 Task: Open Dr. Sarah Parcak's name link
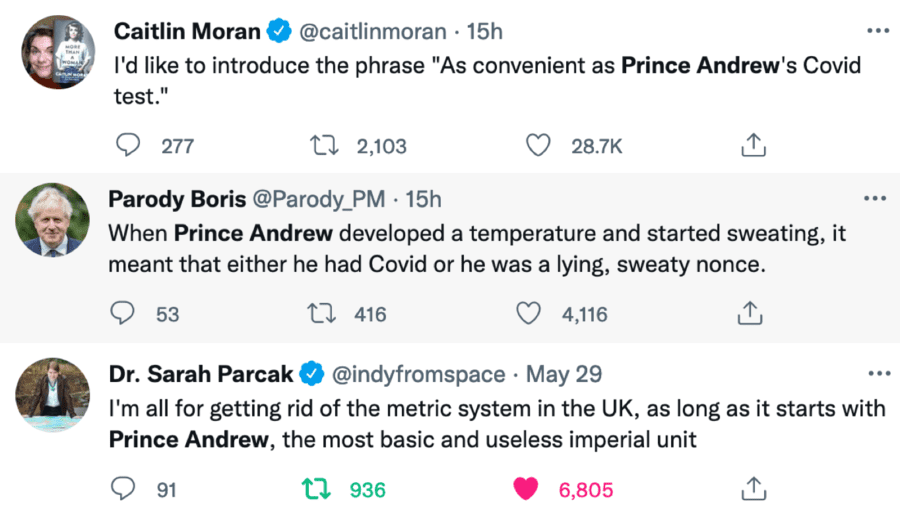[201, 374]
